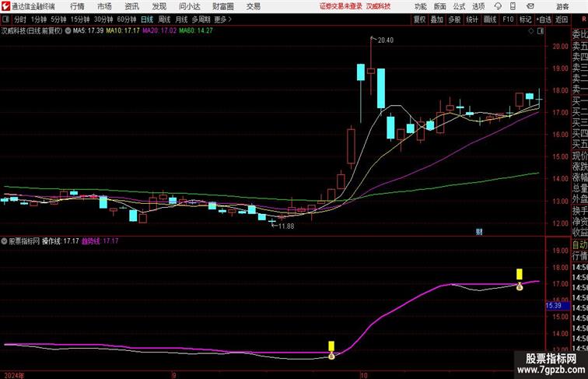Expand the 更多 more periods dropdown
Screen dimensions: 588x379
click(x=222, y=19)
